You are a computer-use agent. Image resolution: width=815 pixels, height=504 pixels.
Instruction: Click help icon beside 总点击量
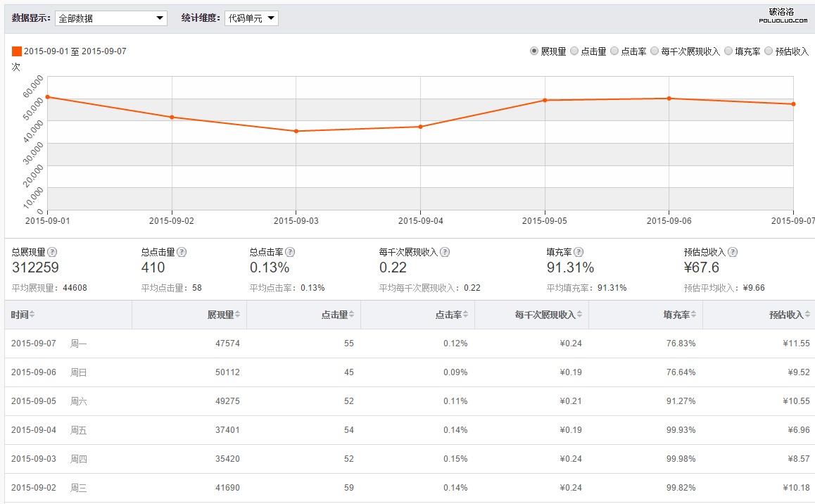(182, 252)
